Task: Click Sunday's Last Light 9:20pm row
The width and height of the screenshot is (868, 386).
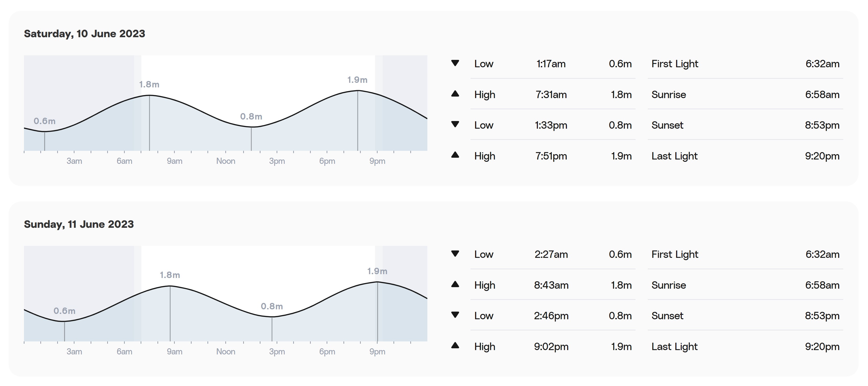Action: 745,346
